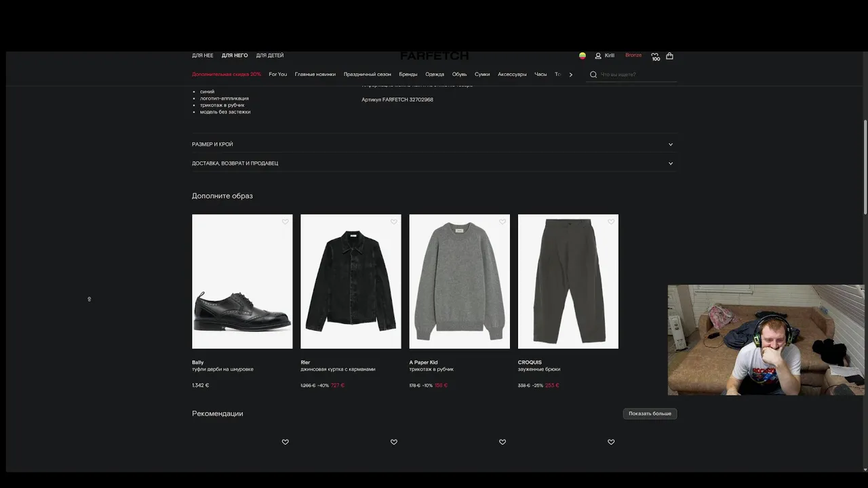Open Праздничный сезон menu
868x488 pixels.
point(368,75)
